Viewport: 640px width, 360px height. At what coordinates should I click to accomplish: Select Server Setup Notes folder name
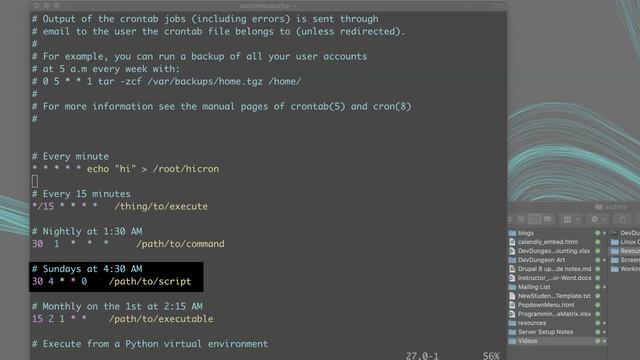coord(545,332)
